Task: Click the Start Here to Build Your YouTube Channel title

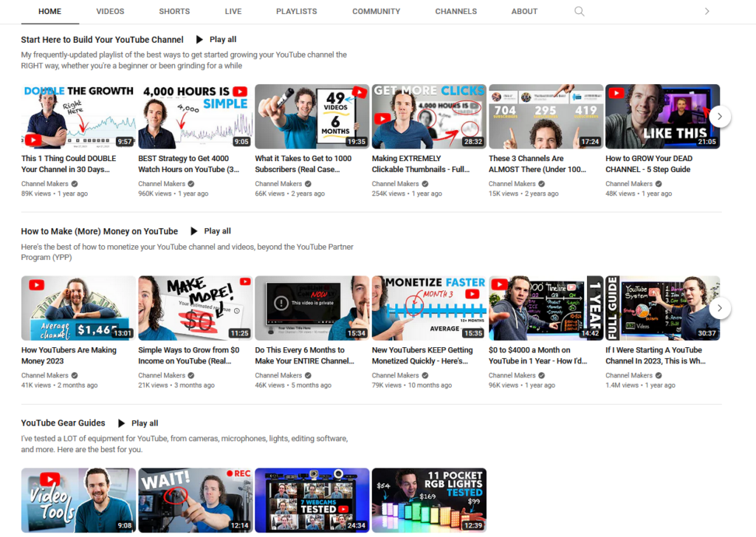Action: [102, 39]
